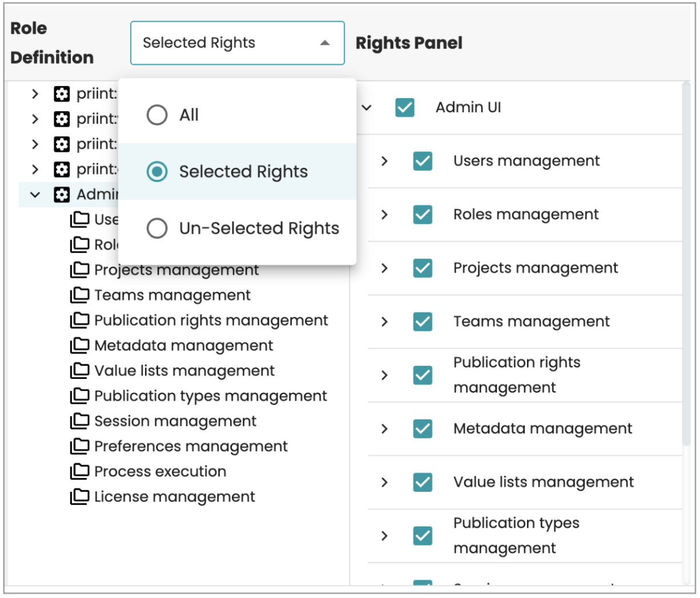The width and height of the screenshot is (700, 598).
Task: Uncheck the Users management checkbox in Rights Panel
Action: (422, 161)
